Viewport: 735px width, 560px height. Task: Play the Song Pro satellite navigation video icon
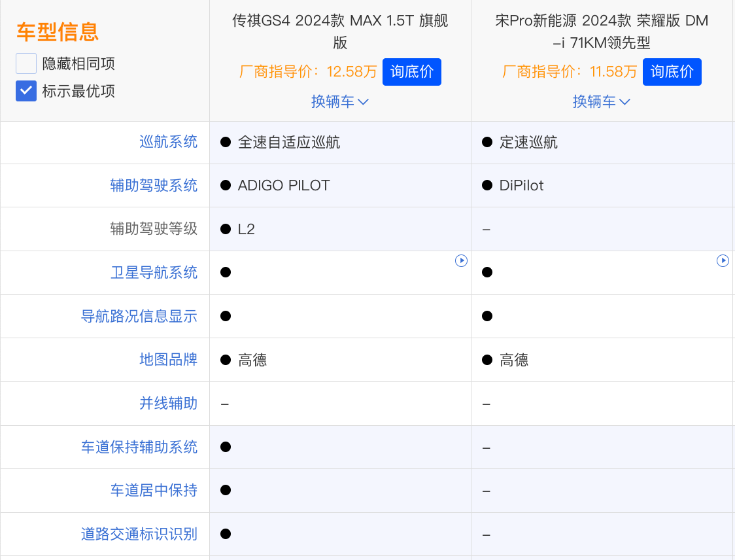pos(723,261)
